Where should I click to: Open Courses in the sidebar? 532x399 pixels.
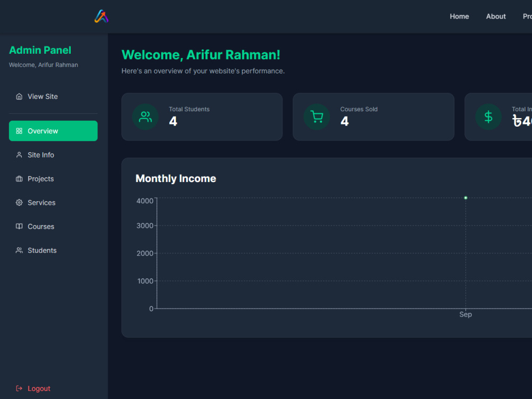pyautogui.click(x=53, y=226)
